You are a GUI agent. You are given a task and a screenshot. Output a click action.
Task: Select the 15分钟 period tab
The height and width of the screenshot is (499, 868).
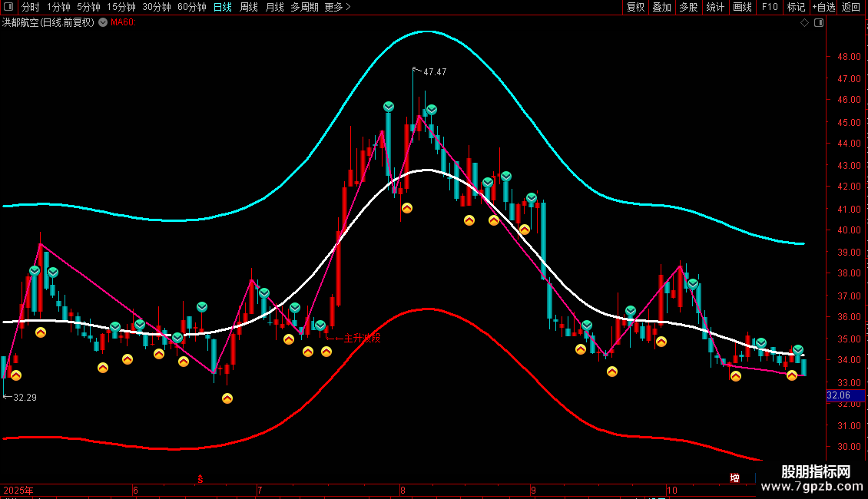[x=121, y=7]
